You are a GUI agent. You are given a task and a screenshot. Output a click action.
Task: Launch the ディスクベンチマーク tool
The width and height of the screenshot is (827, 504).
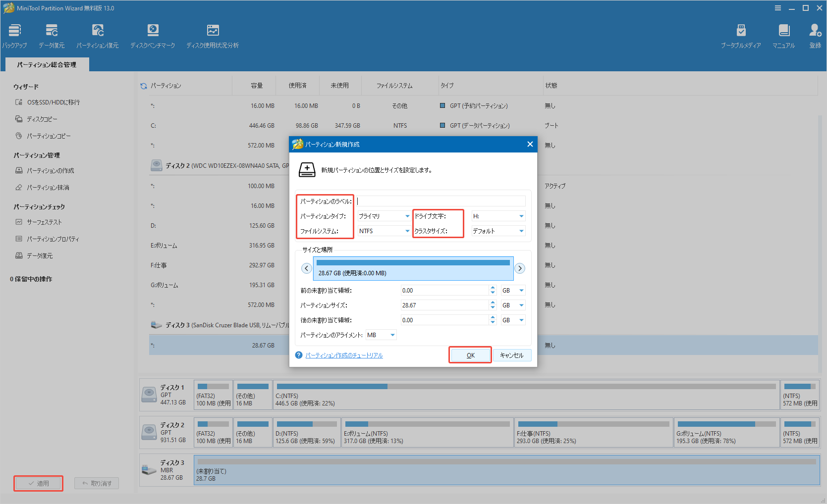(x=153, y=35)
